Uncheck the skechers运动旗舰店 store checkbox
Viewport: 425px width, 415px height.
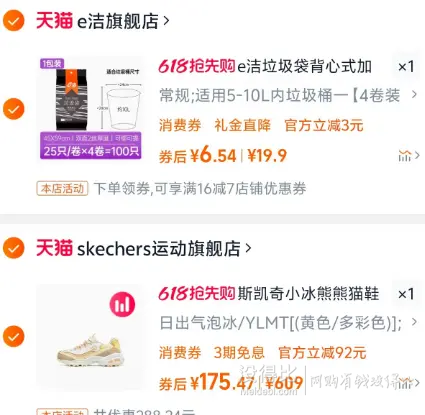coord(14,248)
